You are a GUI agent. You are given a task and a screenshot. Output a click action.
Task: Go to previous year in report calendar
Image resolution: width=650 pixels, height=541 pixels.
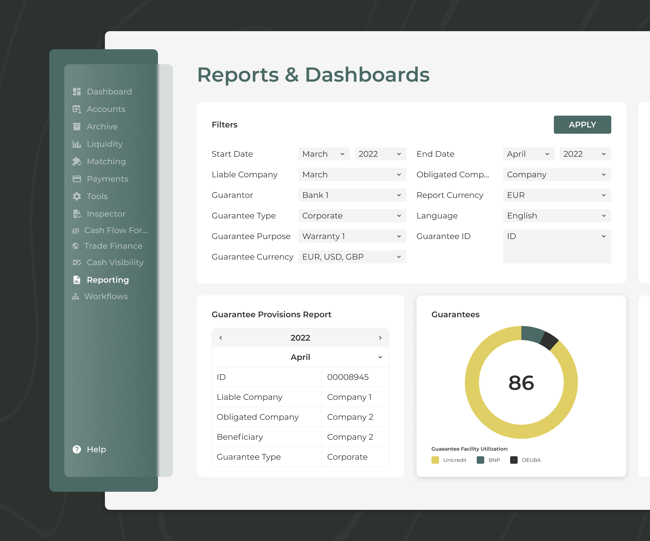221,338
